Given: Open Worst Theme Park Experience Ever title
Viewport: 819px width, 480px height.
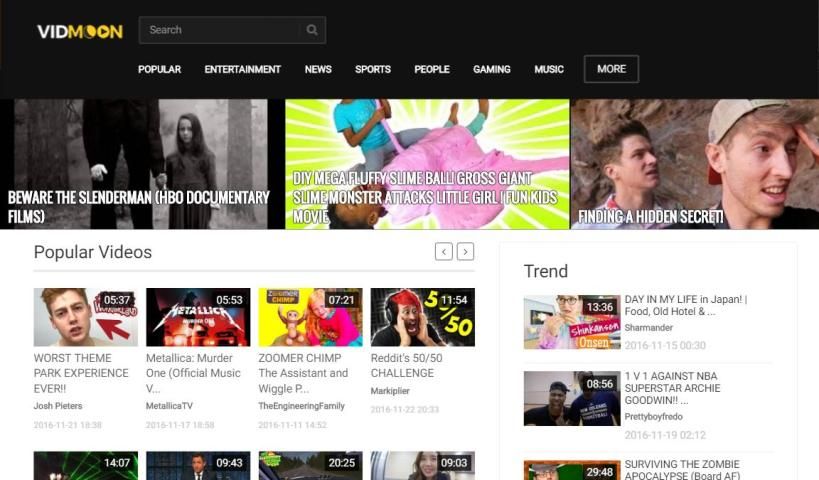Looking at the screenshot, I should pos(81,372).
